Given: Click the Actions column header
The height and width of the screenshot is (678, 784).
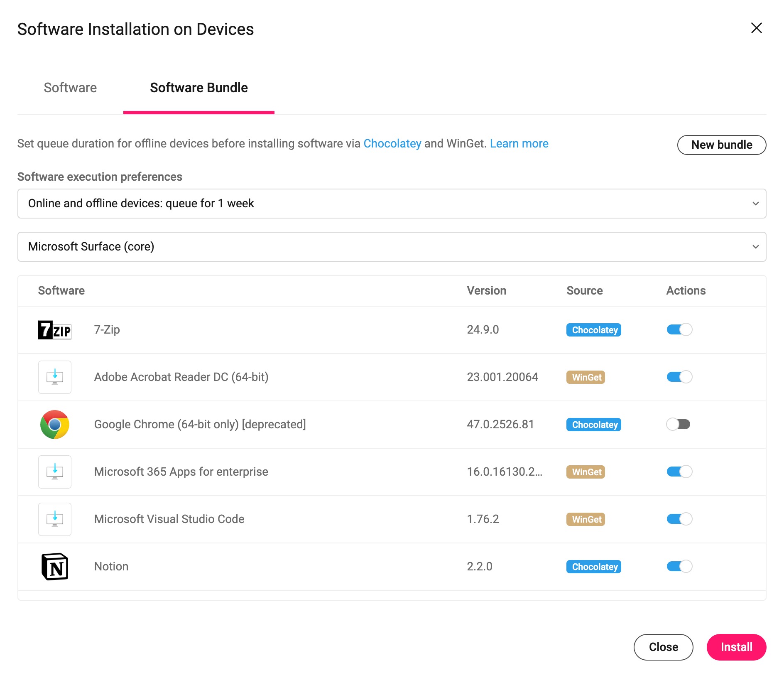Looking at the screenshot, I should [x=686, y=291].
